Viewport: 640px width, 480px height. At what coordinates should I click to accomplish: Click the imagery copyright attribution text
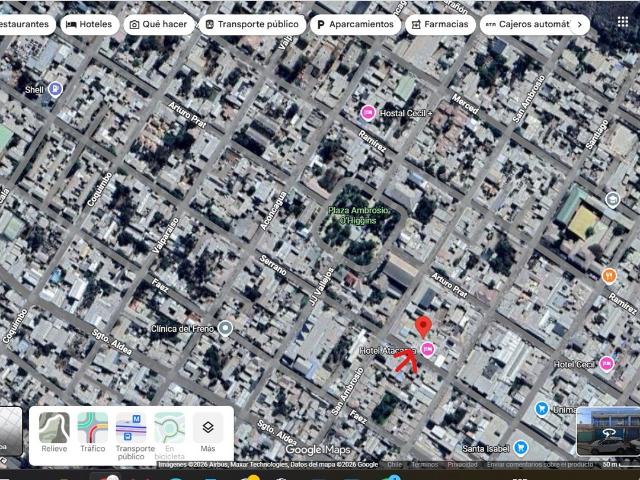(268, 464)
